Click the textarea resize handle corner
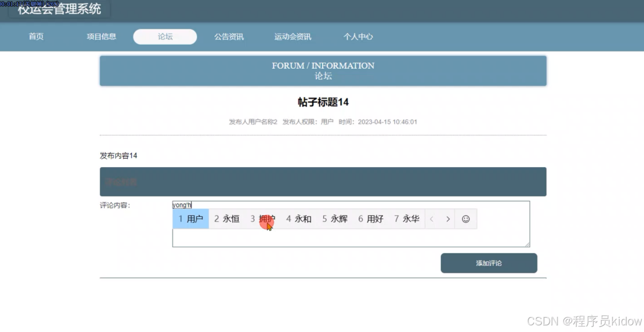This screenshot has height=332, width=644. [527, 244]
